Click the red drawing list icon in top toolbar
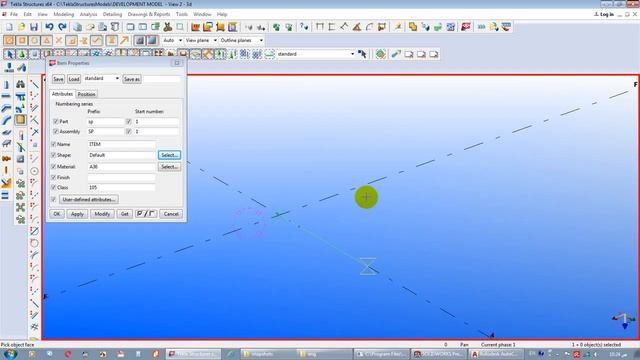Viewport: 640px width, 360px height. [466, 27]
